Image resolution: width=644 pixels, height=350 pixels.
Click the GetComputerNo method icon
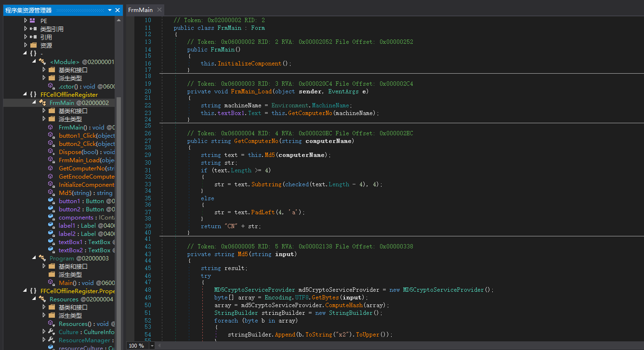point(51,169)
